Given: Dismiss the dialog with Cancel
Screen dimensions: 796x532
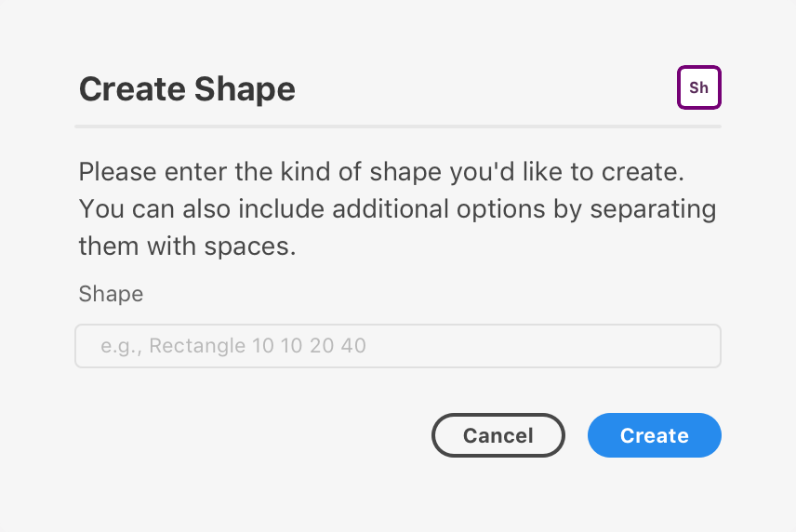Looking at the screenshot, I should point(498,435).
